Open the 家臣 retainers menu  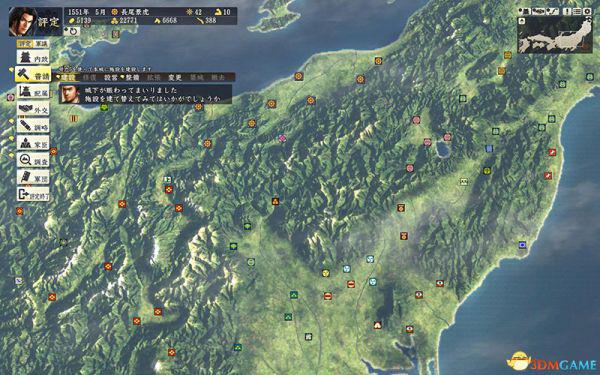point(33,143)
